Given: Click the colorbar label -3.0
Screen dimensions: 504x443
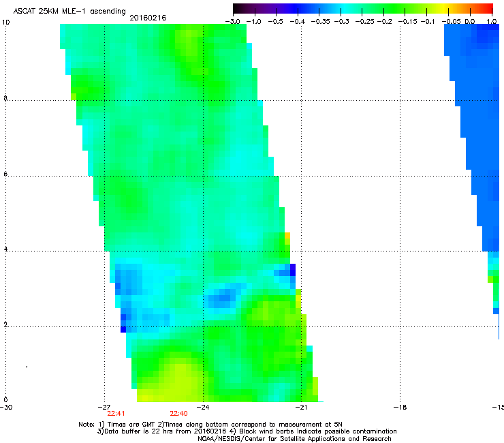Looking at the screenshot, I should coord(233,22).
